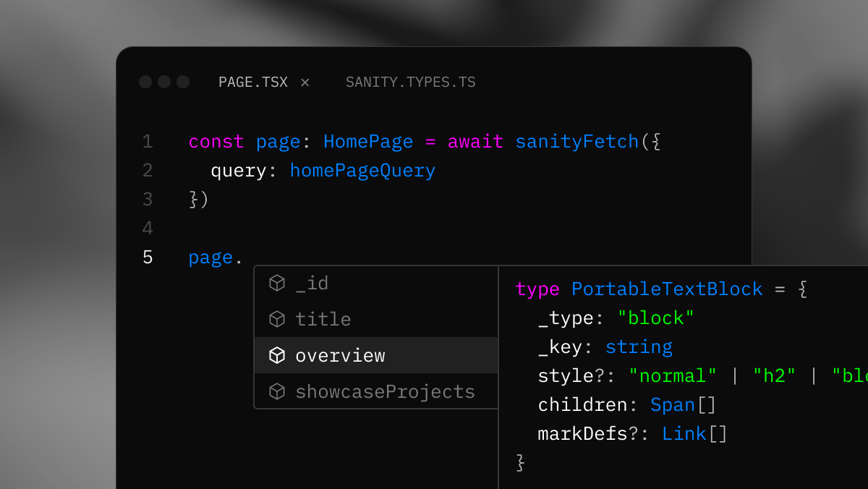Click the cube icon beside title
The image size is (868, 489).
(277, 319)
